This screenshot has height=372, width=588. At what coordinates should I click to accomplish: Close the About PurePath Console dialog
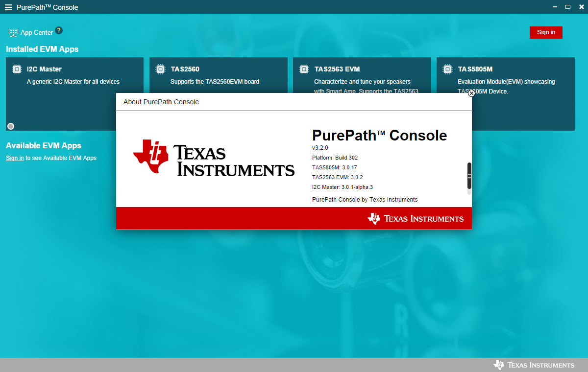point(471,93)
